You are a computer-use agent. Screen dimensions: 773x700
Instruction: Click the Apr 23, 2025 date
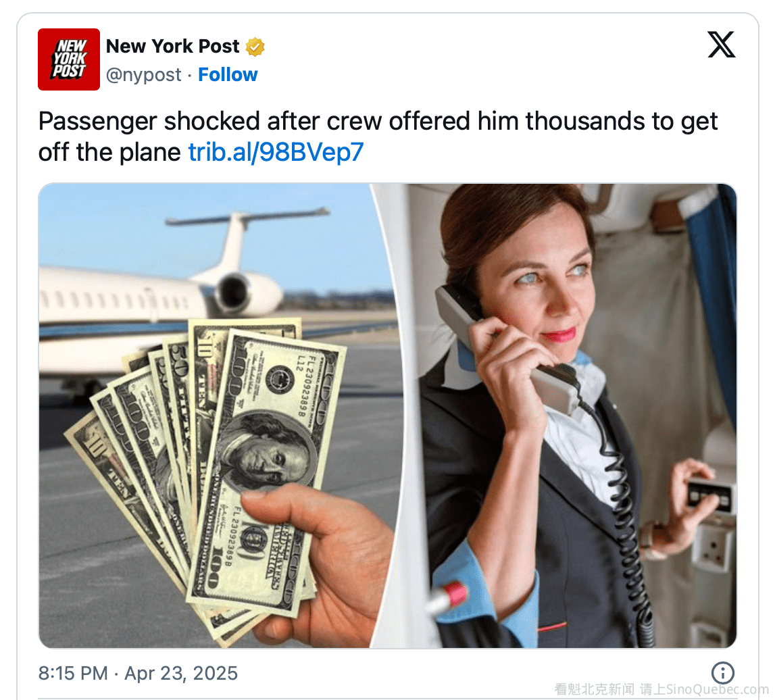[x=181, y=673]
